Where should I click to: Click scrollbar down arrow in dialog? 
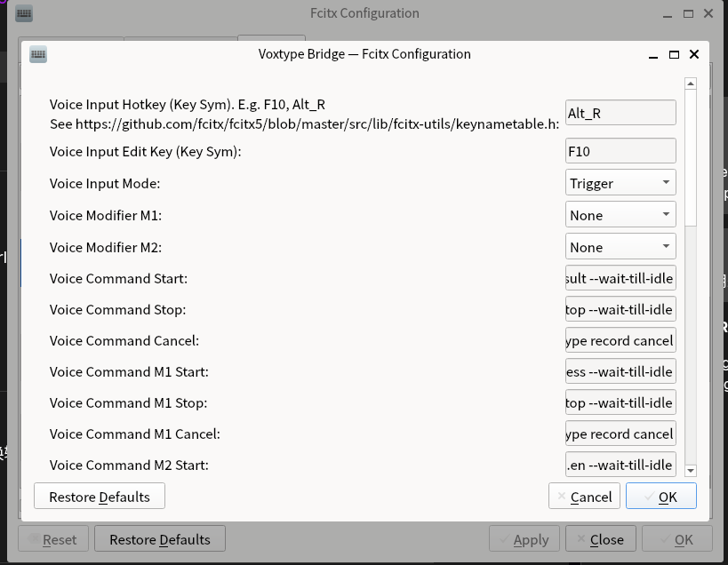690,470
